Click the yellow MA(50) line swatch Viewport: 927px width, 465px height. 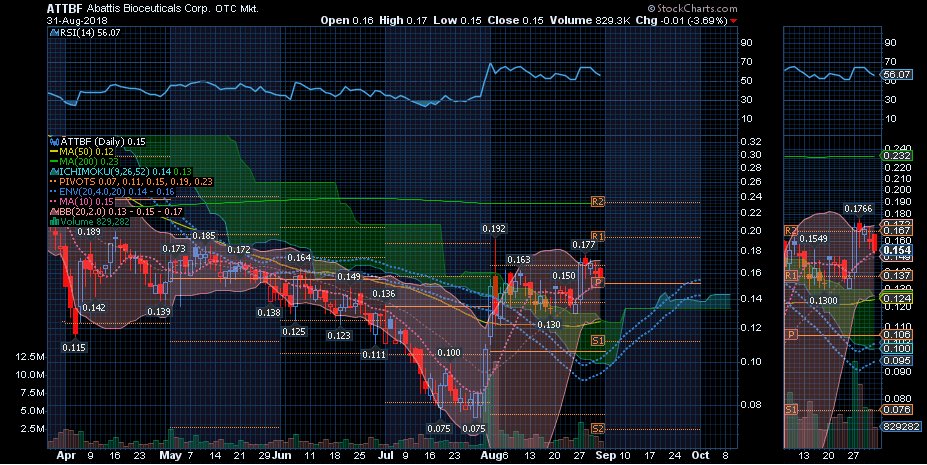pos(54,152)
